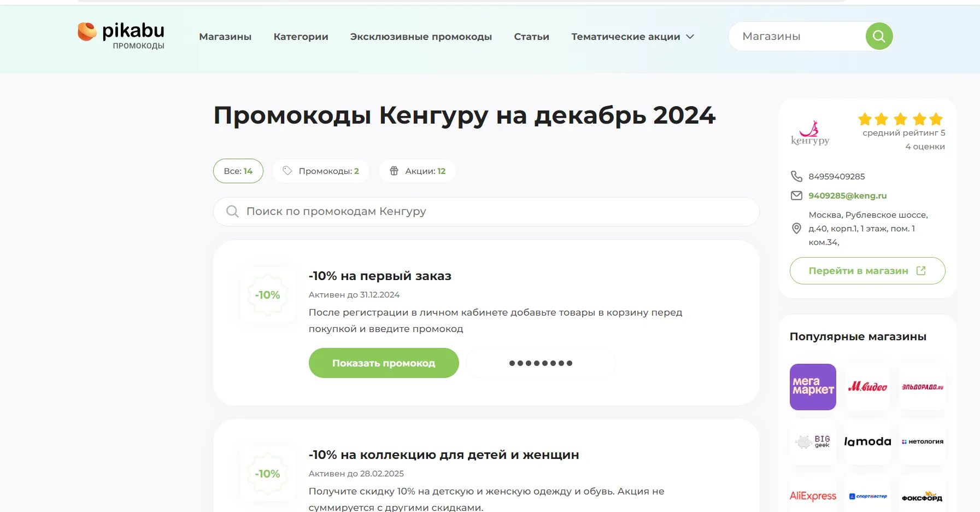This screenshot has width=980, height=512.
Task: Click the external link icon in Перейти в магазин
Action: (x=921, y=271)
